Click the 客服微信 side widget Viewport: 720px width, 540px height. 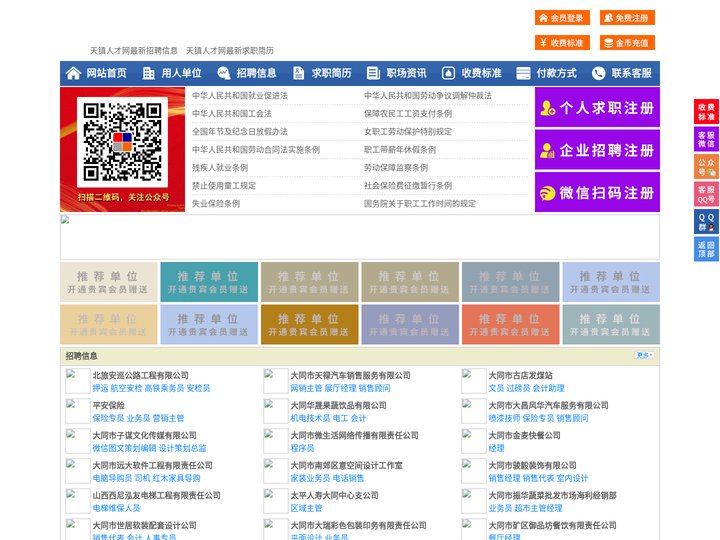[x=706, y=139]
